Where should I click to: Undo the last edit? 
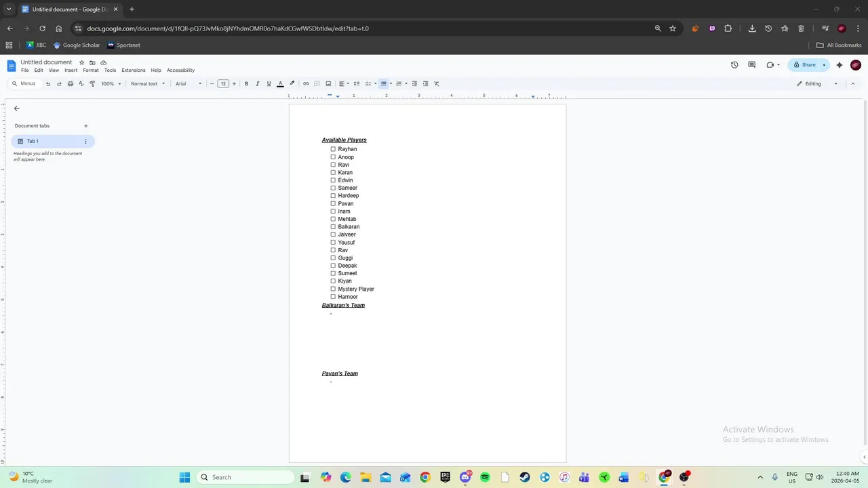(47, 84)
